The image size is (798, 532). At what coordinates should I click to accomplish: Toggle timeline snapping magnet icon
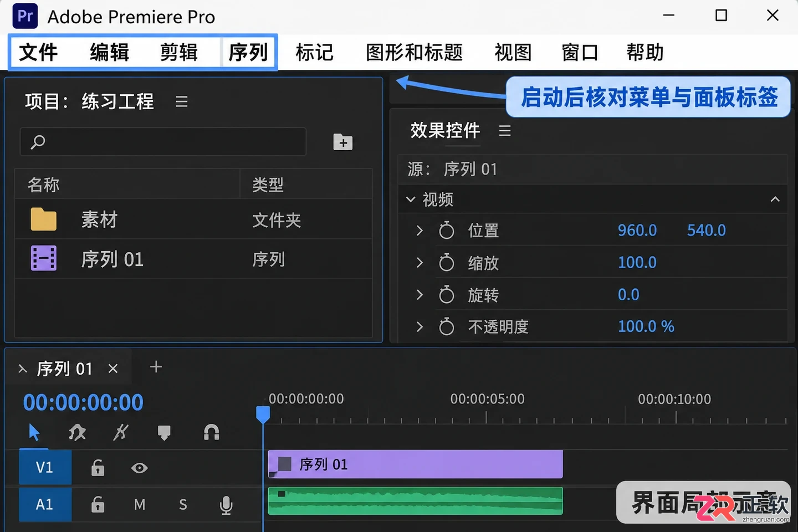212,432
